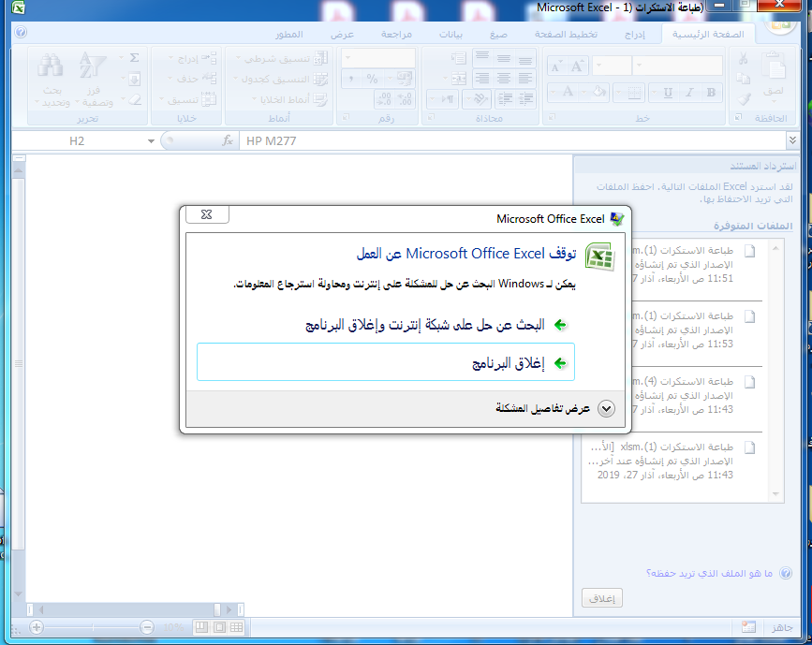The width and height of the screenshot is (812, 645).
Task: Switch to Page Break Preview in status bar
Action: pyautogui.click(x=201, y=627)
